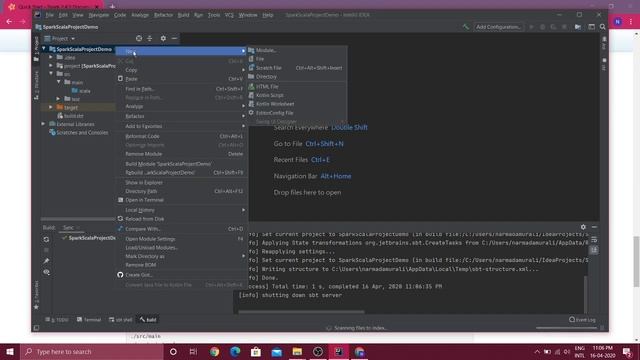
Task: Click the horizontal scrollbar under console output
Action: pos(301,312)
